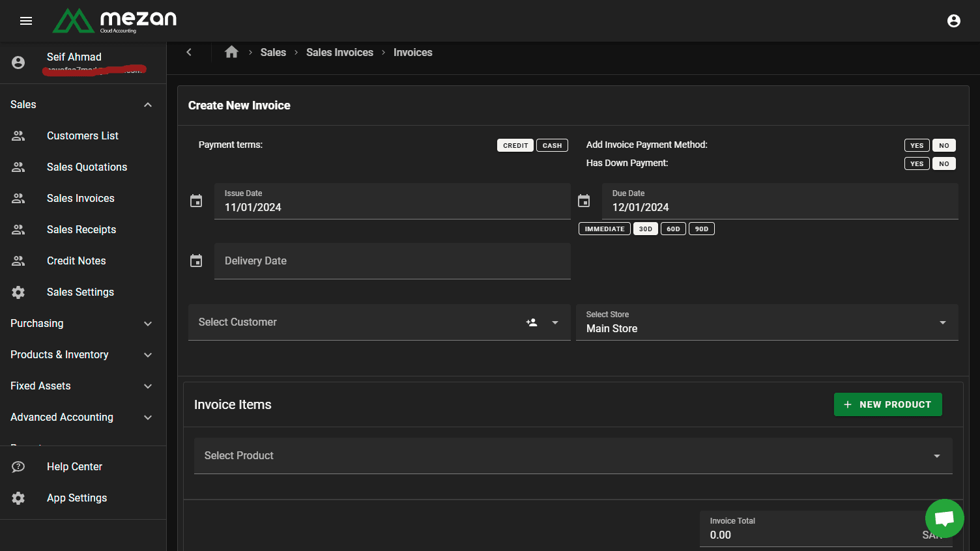
Task: Click the Invoice Items heading
Action: (233, 404)
